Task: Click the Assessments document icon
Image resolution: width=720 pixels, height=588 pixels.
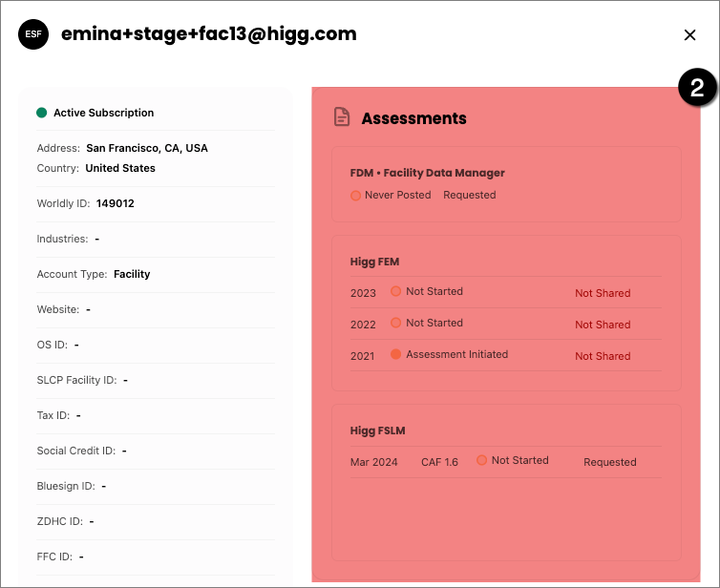Action: [342, 116]
